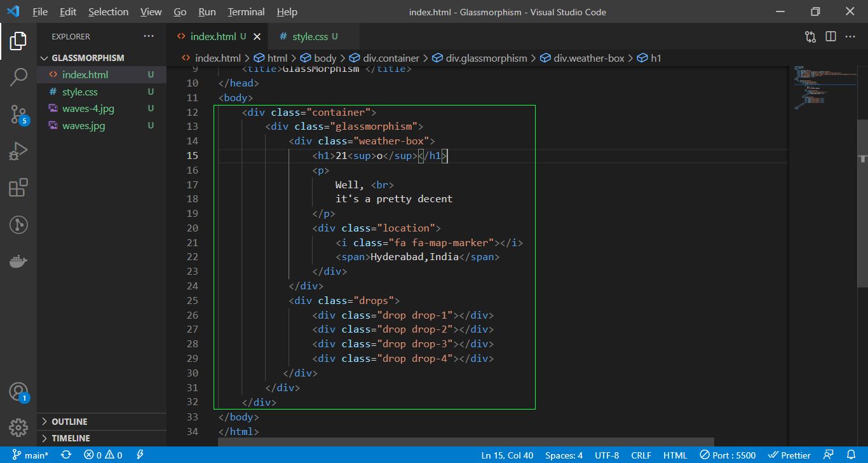Switch to the style.css editor tab

(313, 37)
